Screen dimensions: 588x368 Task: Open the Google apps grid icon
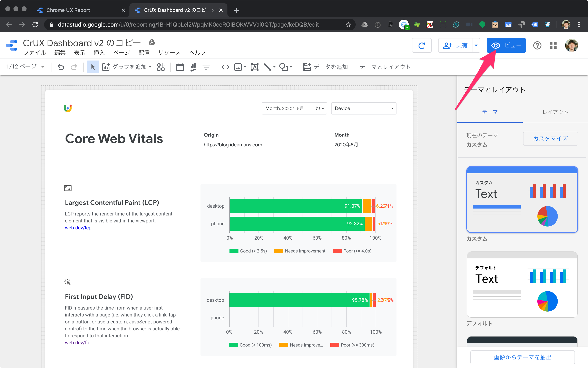tap(553, 46)
